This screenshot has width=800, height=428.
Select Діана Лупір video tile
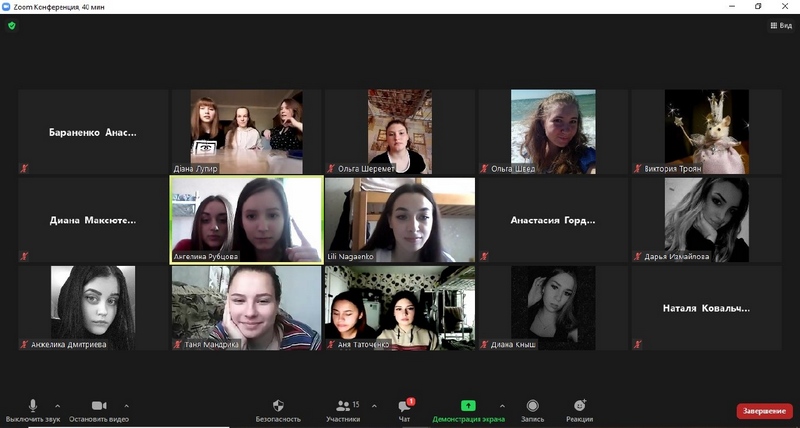(246, 132)
